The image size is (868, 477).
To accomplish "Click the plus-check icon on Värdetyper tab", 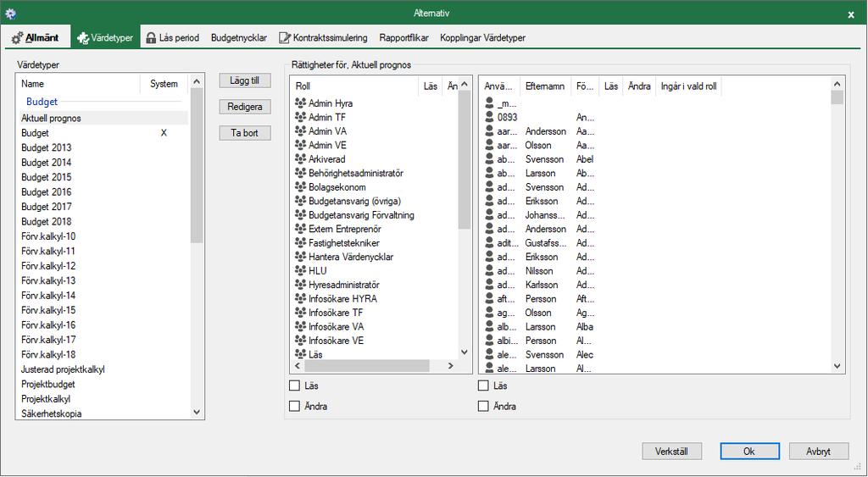I will pyautogui.click(x=84, y=38).
